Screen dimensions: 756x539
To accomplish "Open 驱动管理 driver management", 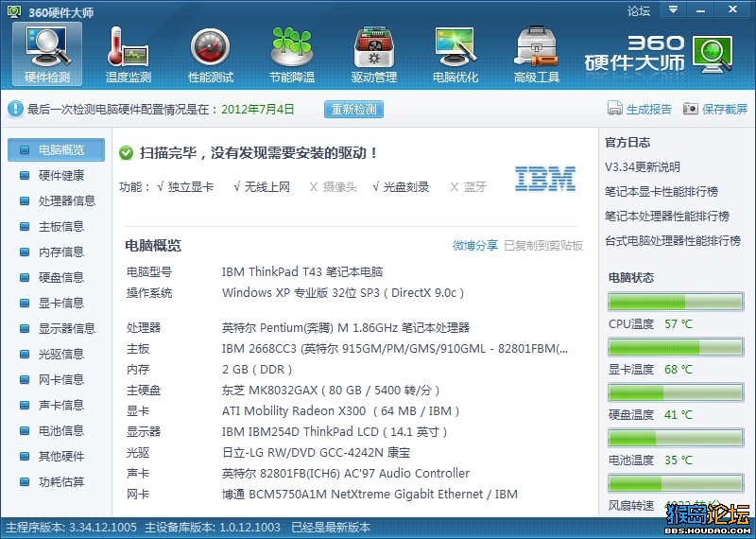I will coord(373,54).
